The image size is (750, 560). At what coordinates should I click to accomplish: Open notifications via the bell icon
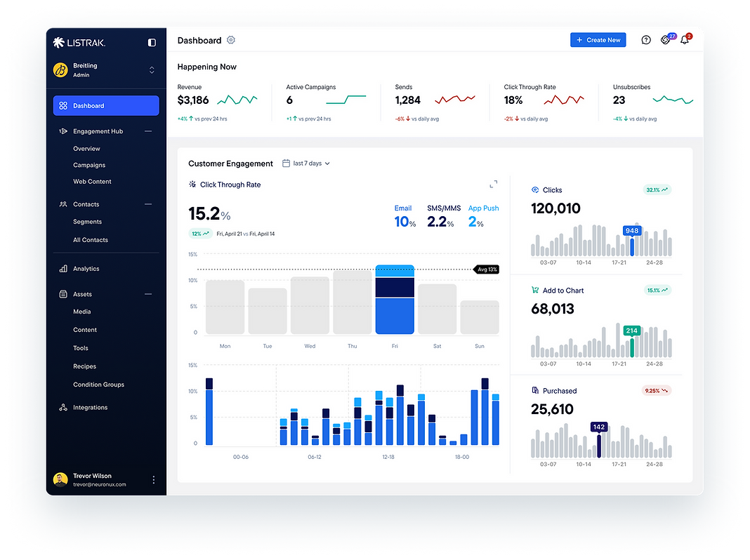tap(683, 40)
